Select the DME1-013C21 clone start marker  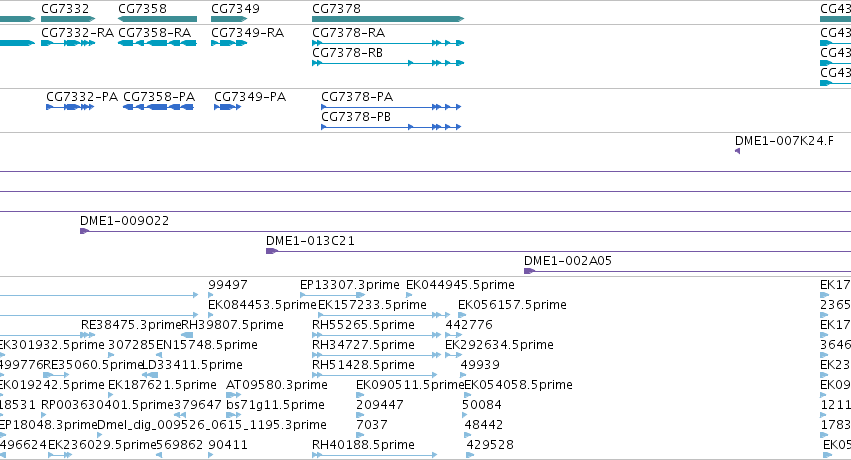[272, 251]
